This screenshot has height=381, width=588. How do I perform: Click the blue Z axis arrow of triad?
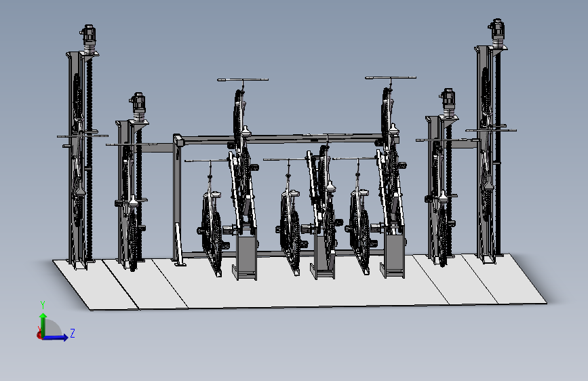click(x=56, y=338)
